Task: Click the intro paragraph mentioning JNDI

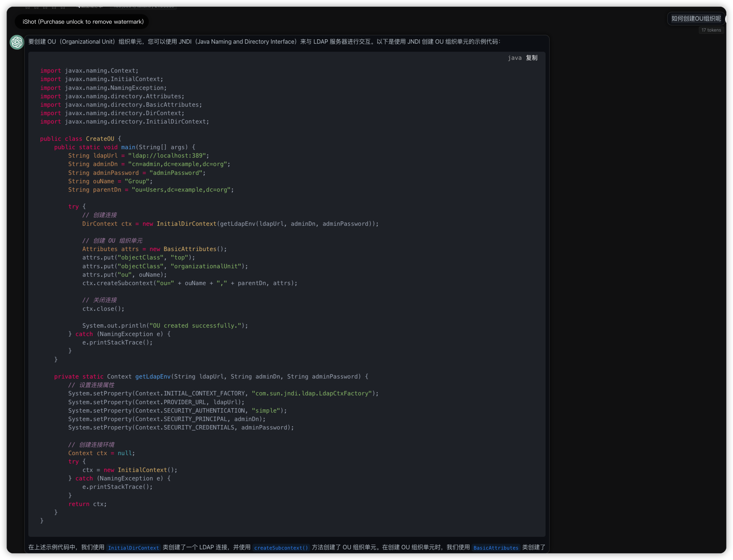Action: coord(264,42)
